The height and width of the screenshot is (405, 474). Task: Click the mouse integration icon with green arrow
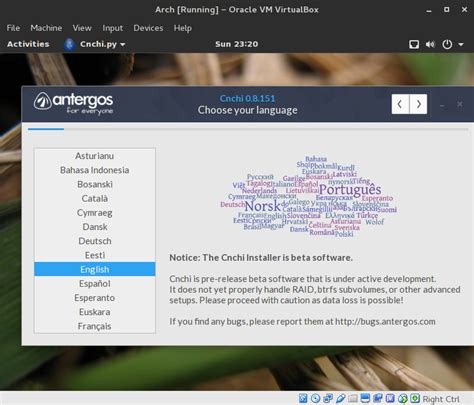click(403, 398)
